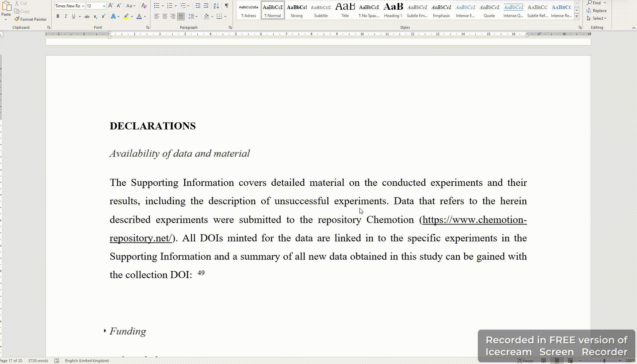
Task: Increase indent with the indent icon
Action: pos(206,6)
